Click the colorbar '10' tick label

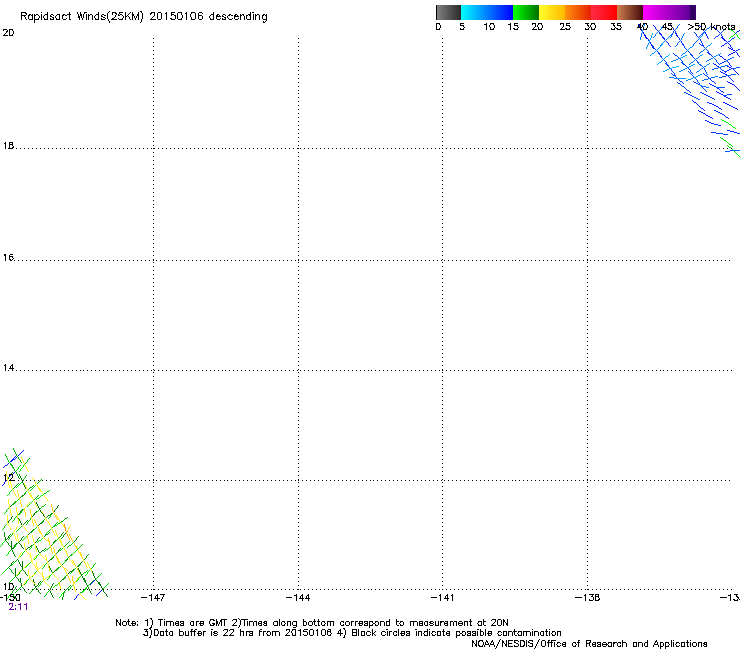coord(489,27)
